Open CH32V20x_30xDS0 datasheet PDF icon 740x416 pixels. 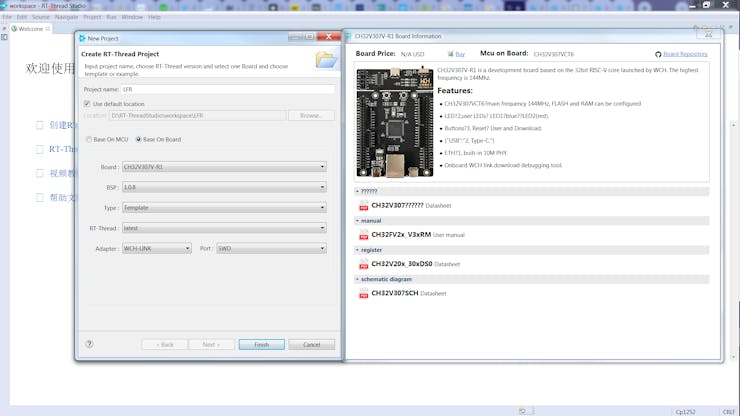pos(363,265)
